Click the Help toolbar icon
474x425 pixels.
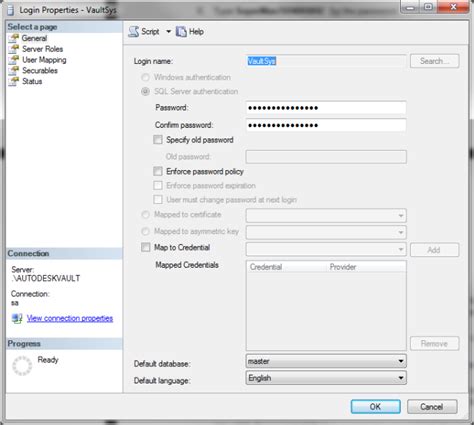pos(181,32)
